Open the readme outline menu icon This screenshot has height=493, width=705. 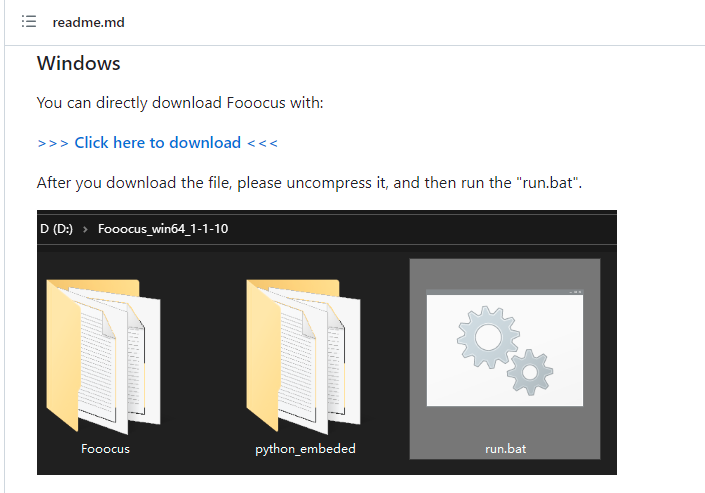(29, 22)
